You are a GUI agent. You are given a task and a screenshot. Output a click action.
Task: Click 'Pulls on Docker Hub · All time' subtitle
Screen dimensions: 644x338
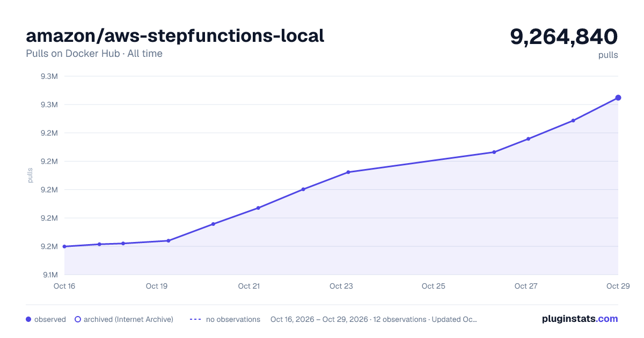click(x=94, y=54)
